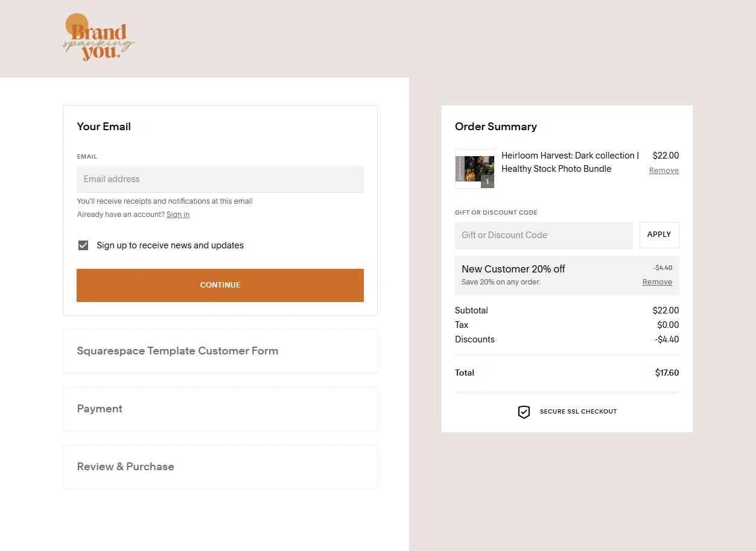
Task: Apply the gift or discount code
Action: [x=659, y=235]
